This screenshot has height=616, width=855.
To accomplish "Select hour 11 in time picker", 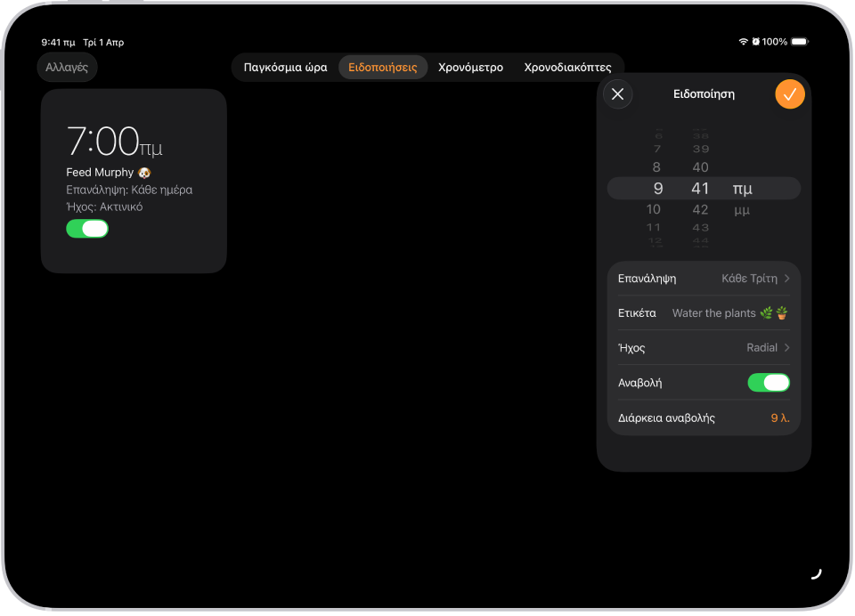I will pos(653,227).
